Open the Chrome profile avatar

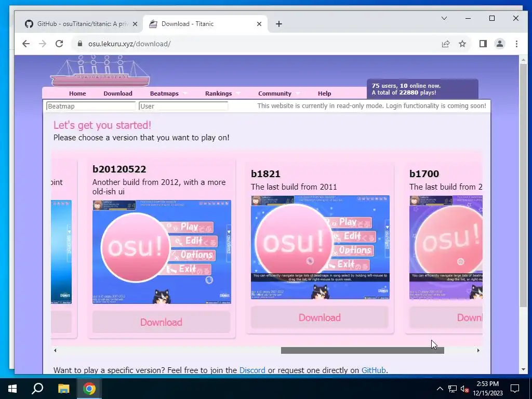tap(499, 44)
